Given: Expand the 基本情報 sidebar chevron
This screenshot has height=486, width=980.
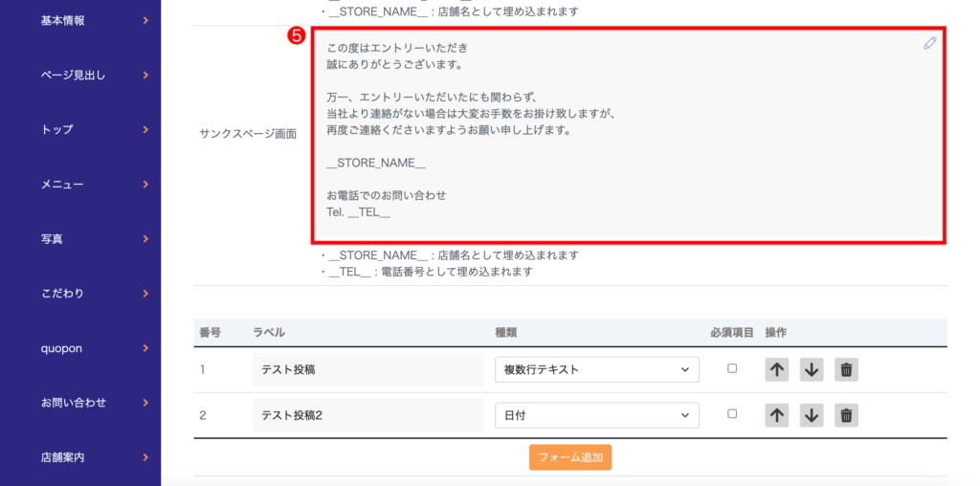Looking at the screenshot, I should coord(145,20).
